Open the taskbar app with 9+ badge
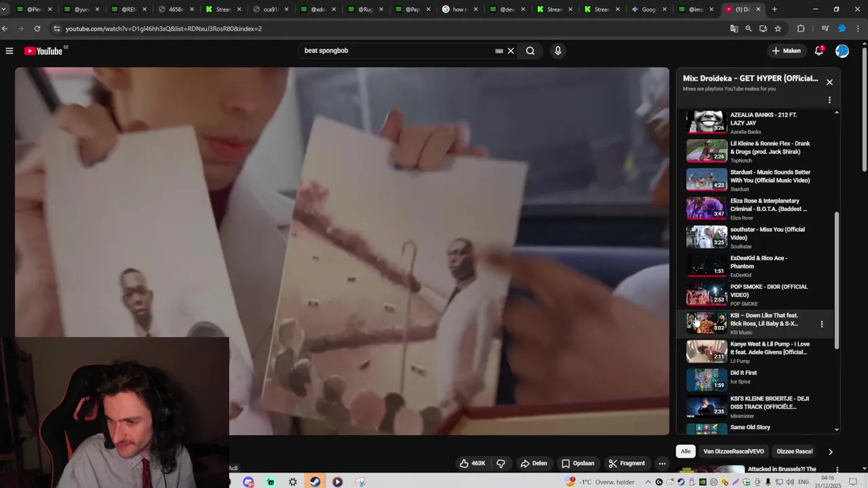Image resolution: width=868 pixels, height=488 pixels. pos(249,482)
